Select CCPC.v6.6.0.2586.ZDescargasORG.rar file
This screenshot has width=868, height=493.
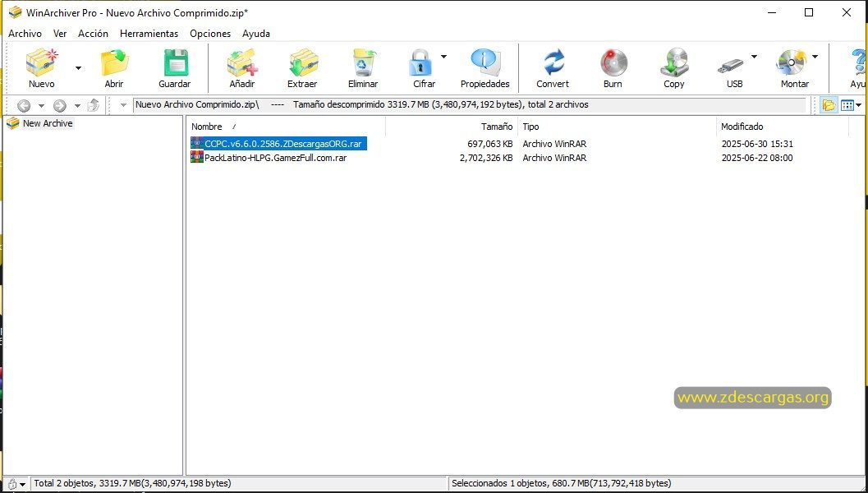pyautogui.click(x=282, y=144)
